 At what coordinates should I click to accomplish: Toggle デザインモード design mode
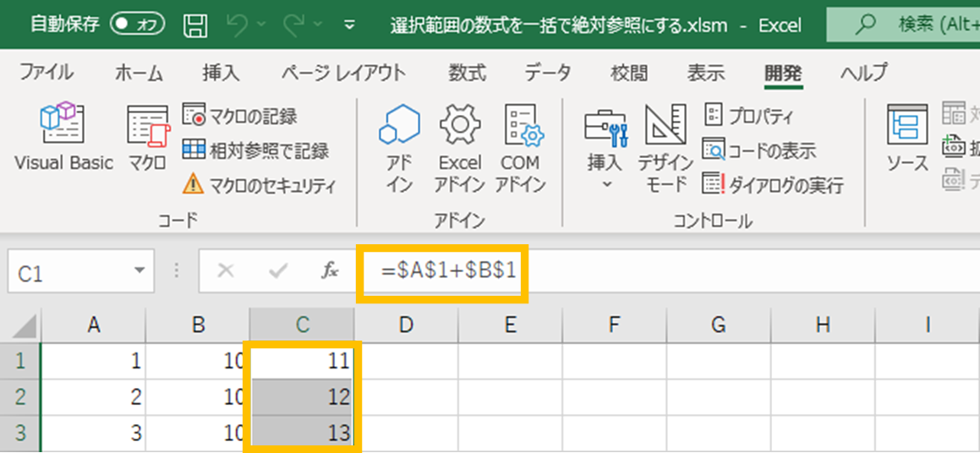[665, 148]
